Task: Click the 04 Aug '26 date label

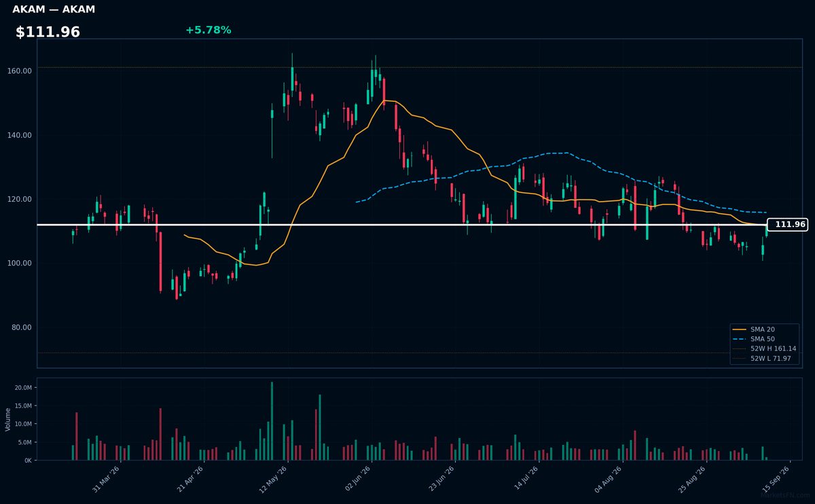Action: (609, 478)
